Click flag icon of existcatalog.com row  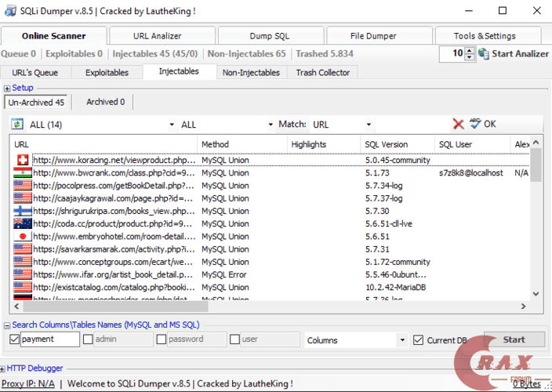click(23, 287)
